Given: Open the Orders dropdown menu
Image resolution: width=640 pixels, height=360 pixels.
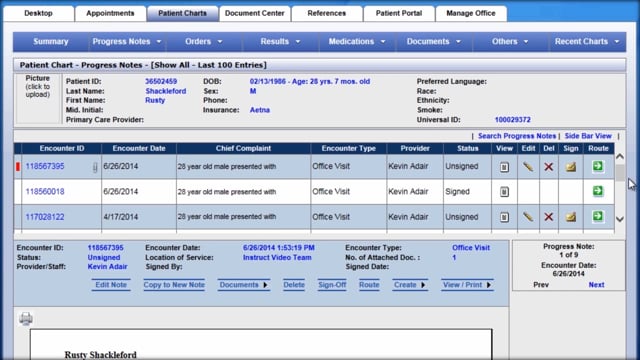Looking at the screenshot, I should point(204,42).
